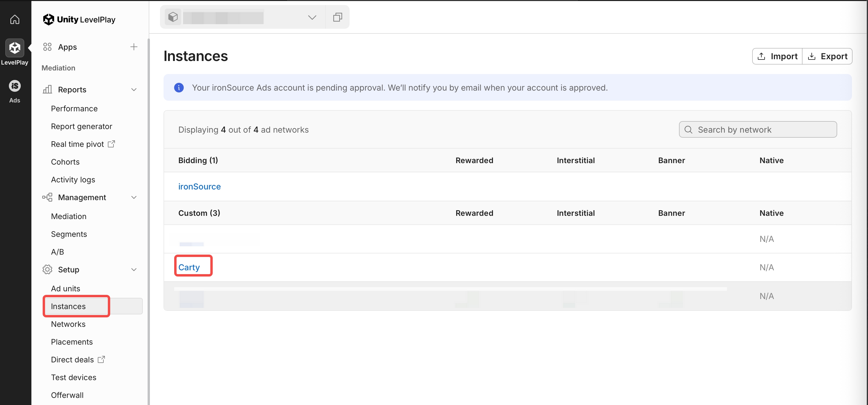Collapse the Management section
Screen dimensions: 868x405
pos(134,197)
